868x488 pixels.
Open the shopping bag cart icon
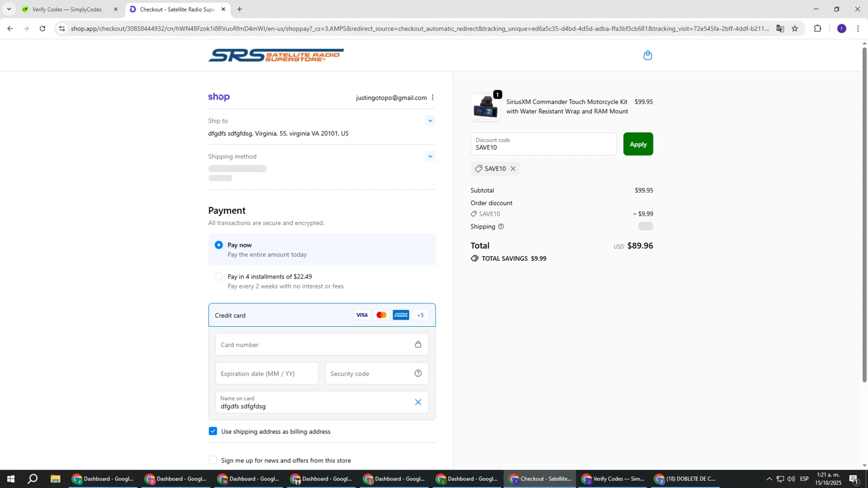pyautogui.click(x=648, y=56)
